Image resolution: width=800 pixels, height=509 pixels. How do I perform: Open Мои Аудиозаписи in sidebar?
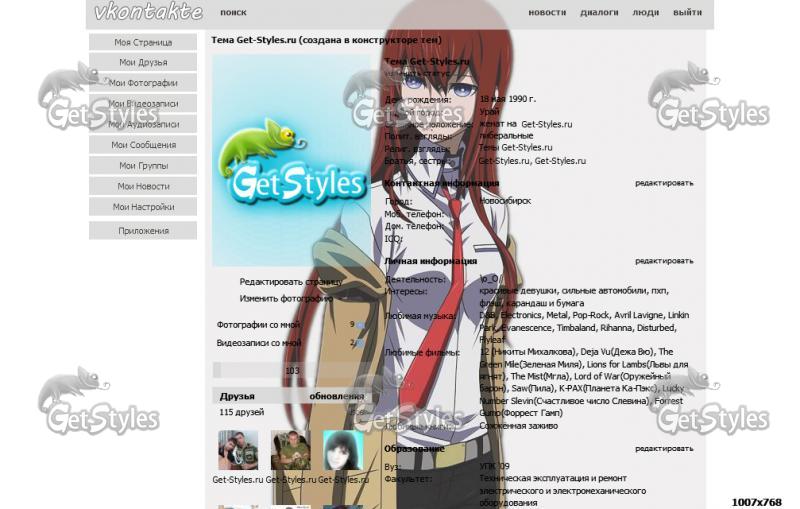coord(143,124)
